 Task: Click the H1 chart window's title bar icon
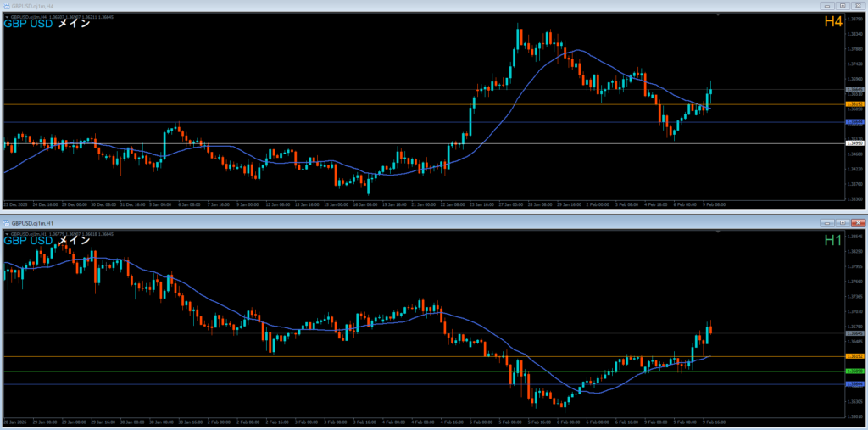[x=7, y=221]
